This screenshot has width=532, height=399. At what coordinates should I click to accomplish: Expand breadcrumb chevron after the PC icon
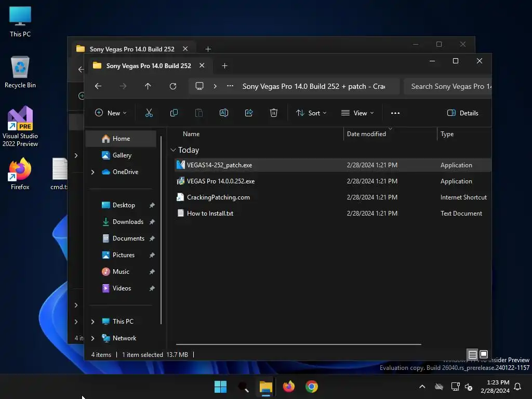(215, 86)
